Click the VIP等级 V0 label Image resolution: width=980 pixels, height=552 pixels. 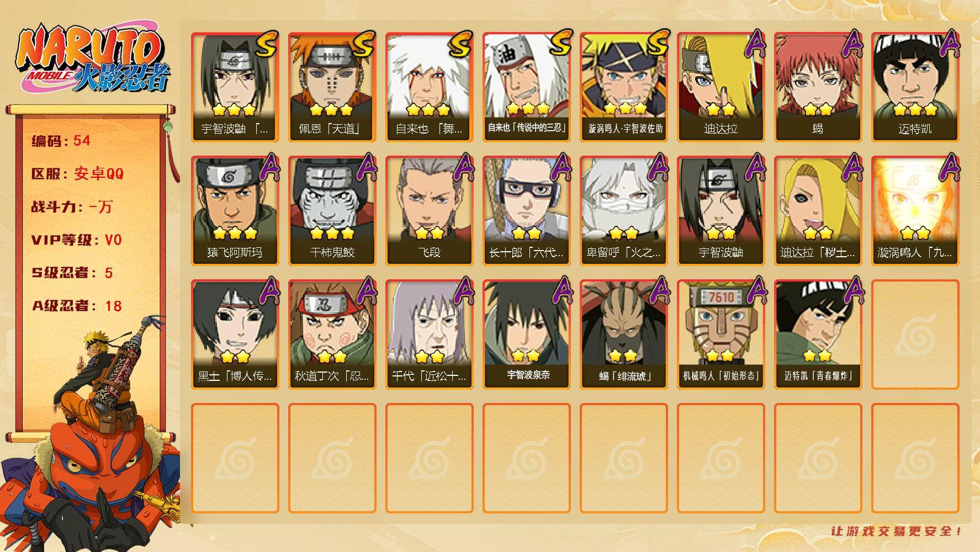[76, 240]
